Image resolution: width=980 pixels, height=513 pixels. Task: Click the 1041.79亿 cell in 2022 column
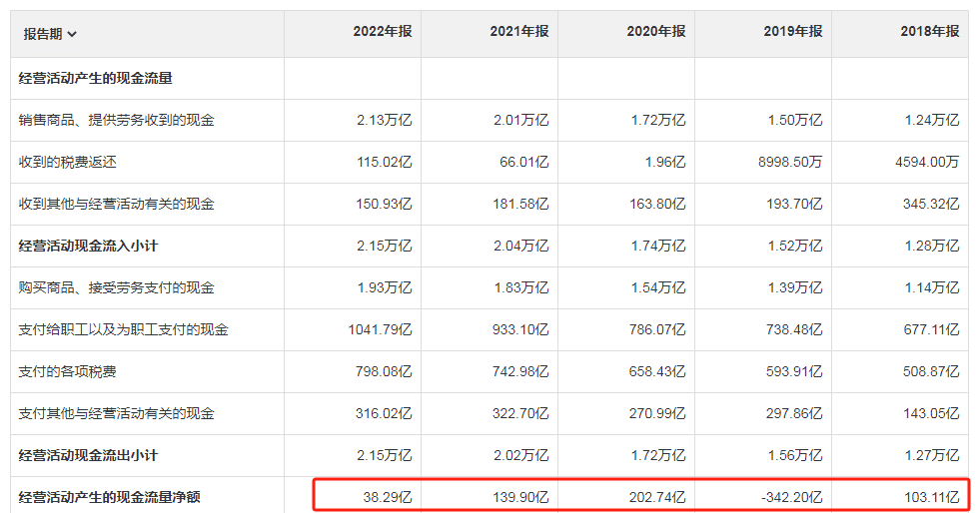click(x=380, y=329)
